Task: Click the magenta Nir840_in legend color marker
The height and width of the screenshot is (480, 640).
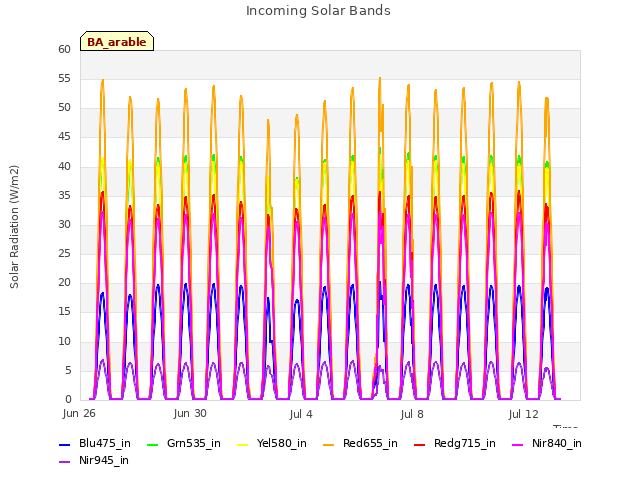Action: point(518,444)
